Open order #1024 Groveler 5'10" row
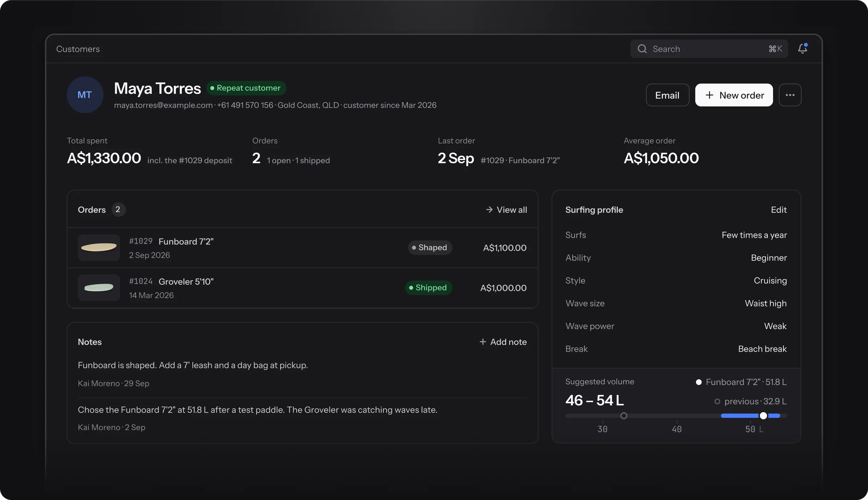 click(x=302, y=288)
